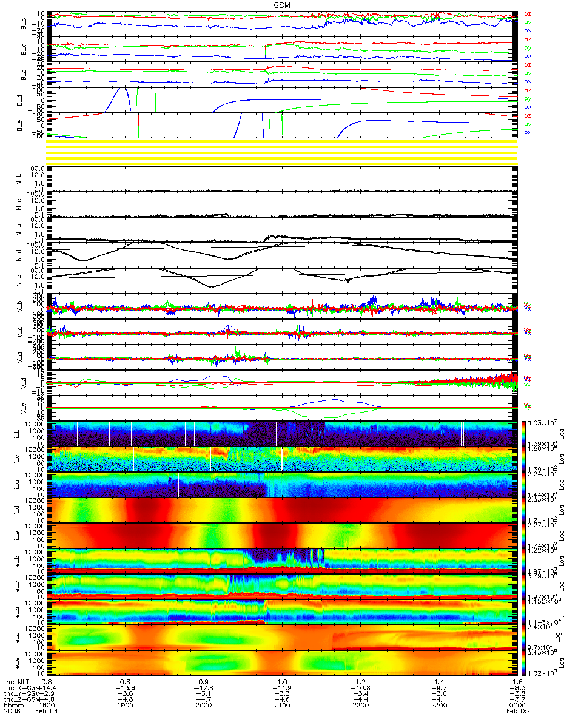Select the B_a panel axis label
Screen dimensions: 564x728
(x=25, y=74)
